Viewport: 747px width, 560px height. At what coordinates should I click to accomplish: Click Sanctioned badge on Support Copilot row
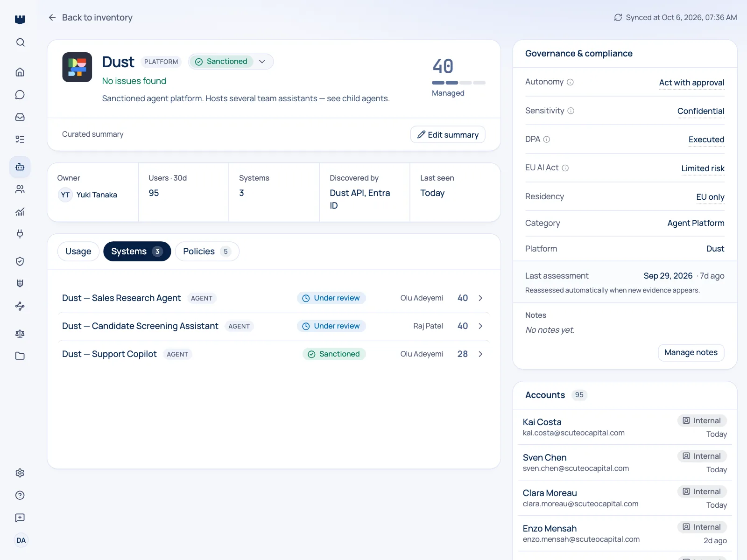(x=334, y=354)
